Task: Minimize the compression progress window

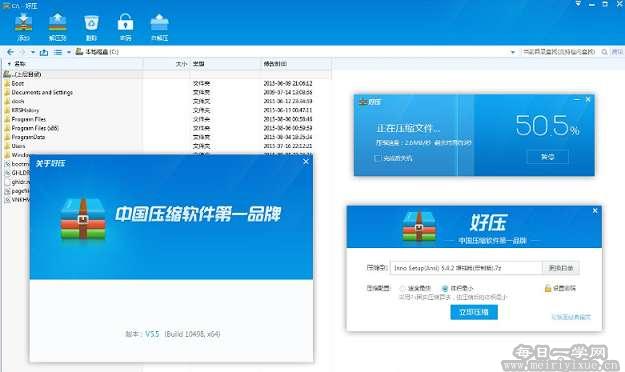Action: click(577, 99)
